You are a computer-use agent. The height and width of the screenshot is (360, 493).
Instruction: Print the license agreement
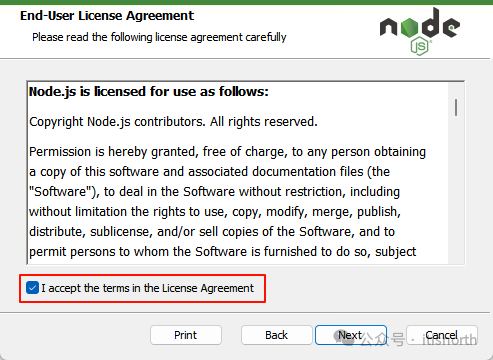186,335
